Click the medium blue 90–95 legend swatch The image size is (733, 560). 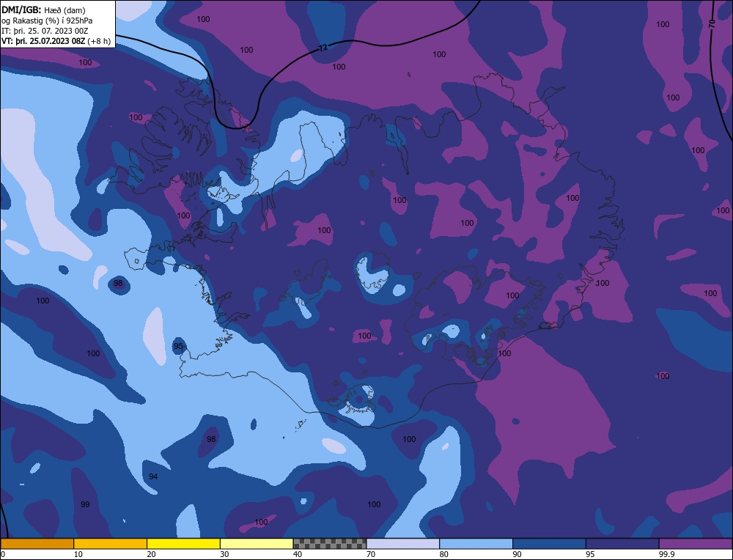point(549,544)
